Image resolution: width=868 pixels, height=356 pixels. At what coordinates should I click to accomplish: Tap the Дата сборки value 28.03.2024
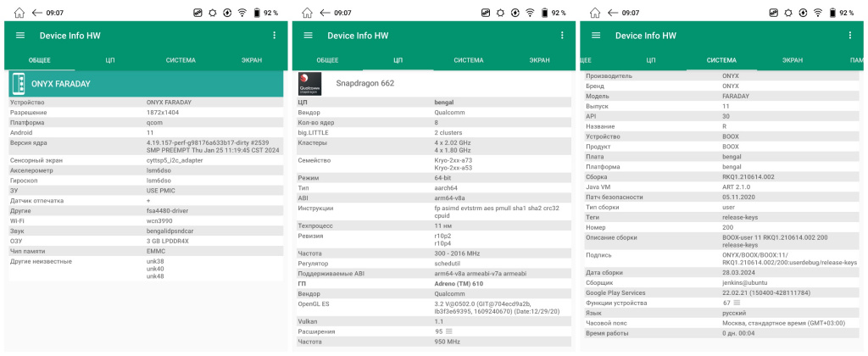coord(738,272)
